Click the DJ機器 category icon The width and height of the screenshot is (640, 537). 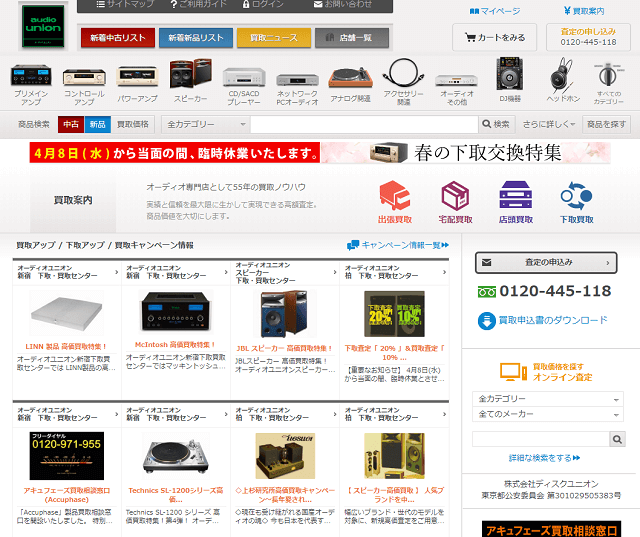(x=508, y=77)
